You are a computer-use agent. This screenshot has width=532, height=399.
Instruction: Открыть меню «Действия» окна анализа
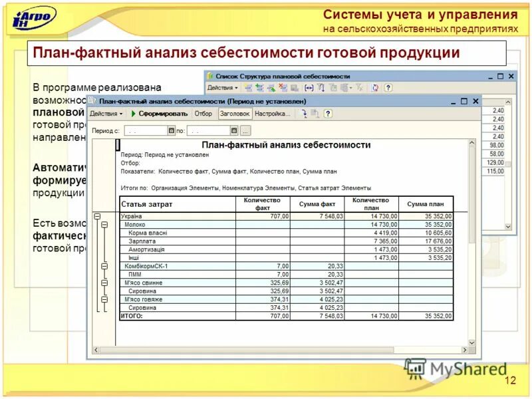(x=105, y=114)
